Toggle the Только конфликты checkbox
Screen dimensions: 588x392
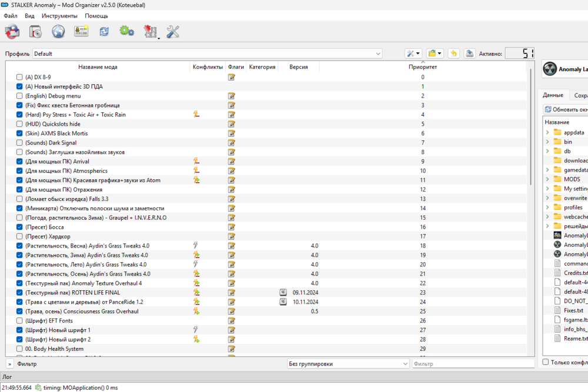coord(546,362)
